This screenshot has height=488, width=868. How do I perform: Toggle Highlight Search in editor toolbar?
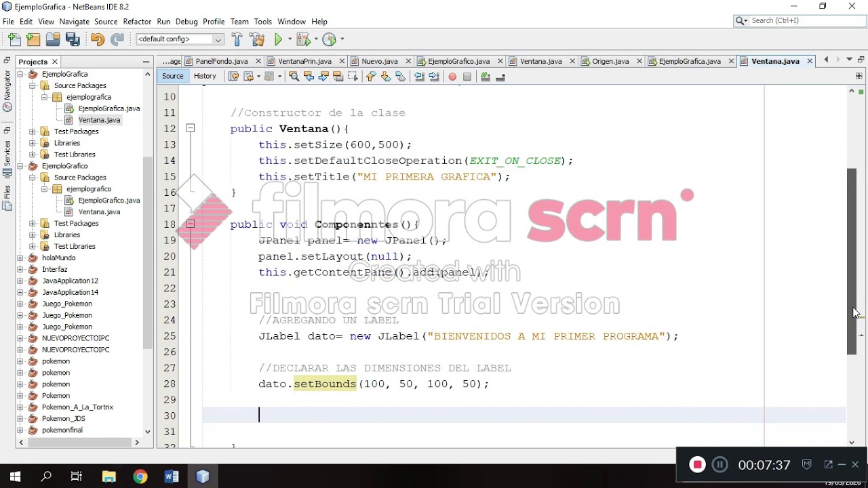338,77
